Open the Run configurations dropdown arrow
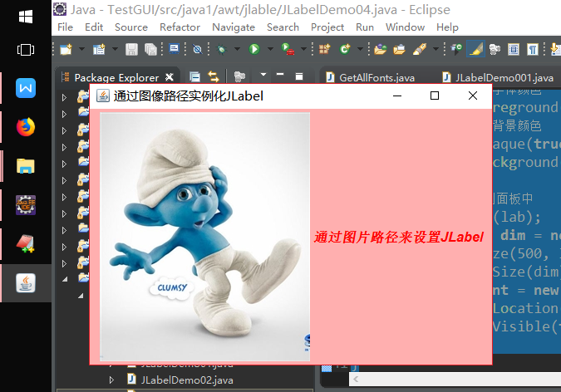The width and height of the screenshot is (561, 392). (x=270, y=49)
